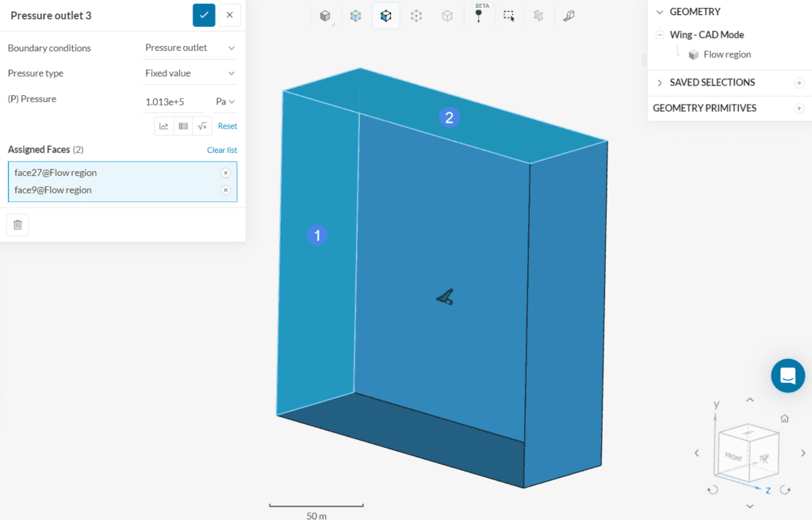This screenshot has width=812, height=520.
Task: Click the Pressure value input field
Action: (174, 101)
